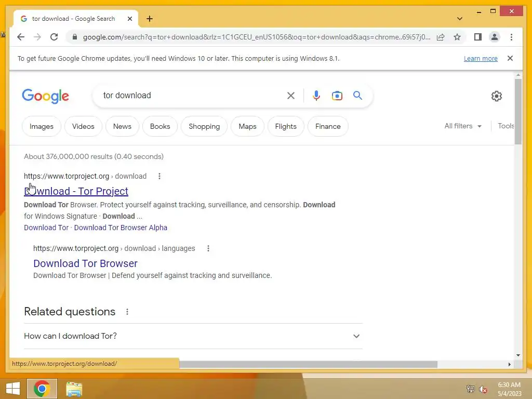
Task: Submit search using magnifying glass icon
Action: (357, 96)
